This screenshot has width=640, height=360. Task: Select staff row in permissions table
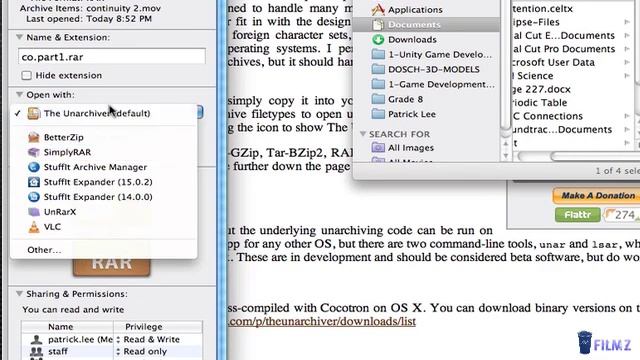[x=111, y=351]
